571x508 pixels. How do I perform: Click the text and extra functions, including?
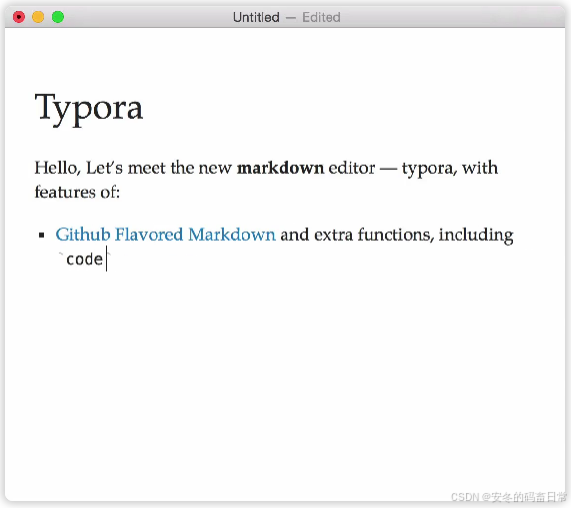397,235
